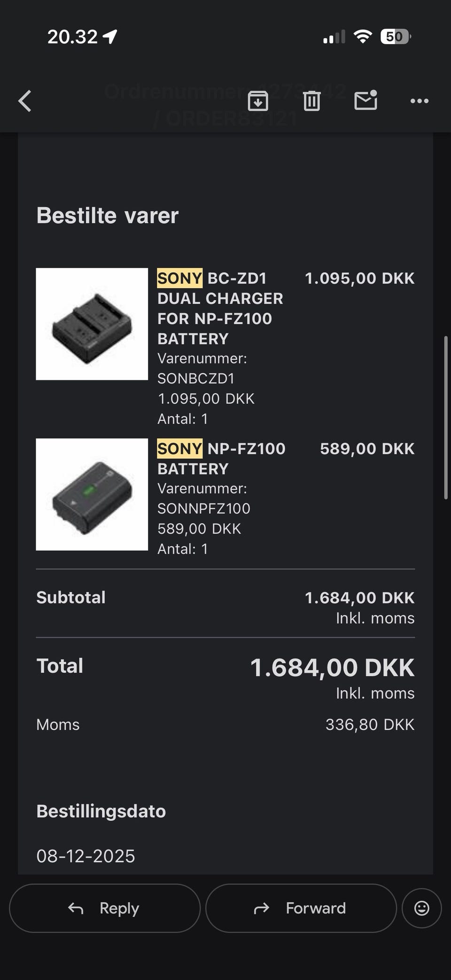The image size is (451, 980).
Task: Tap the cellular signal bars
Action: coord(334,37)
